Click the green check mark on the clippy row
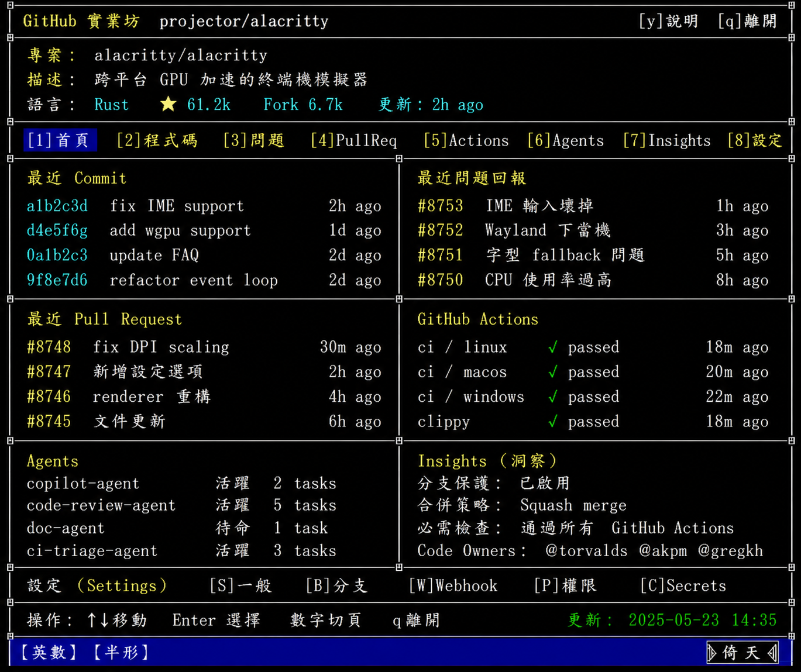 pos(552,422)
